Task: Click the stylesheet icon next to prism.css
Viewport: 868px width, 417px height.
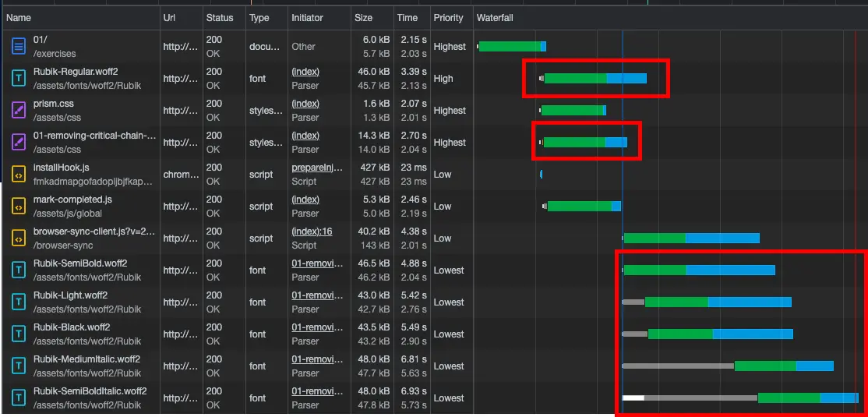Action: 19,111
